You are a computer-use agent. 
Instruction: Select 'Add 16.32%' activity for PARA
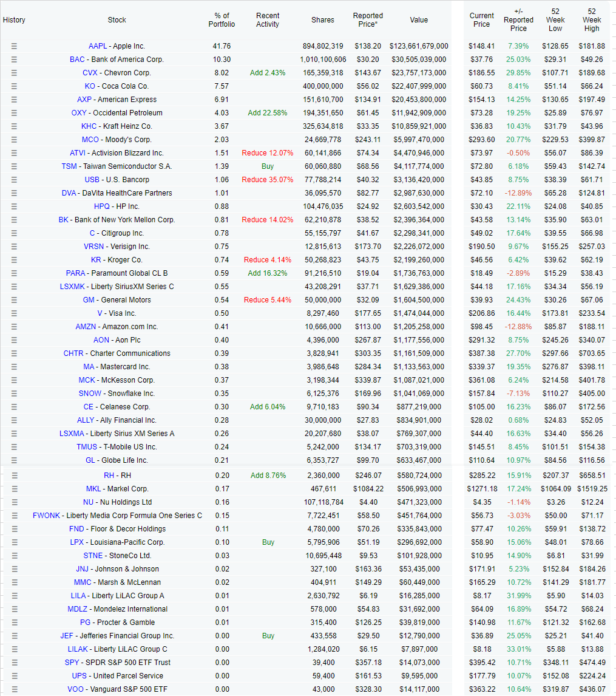tap(268, 273)
